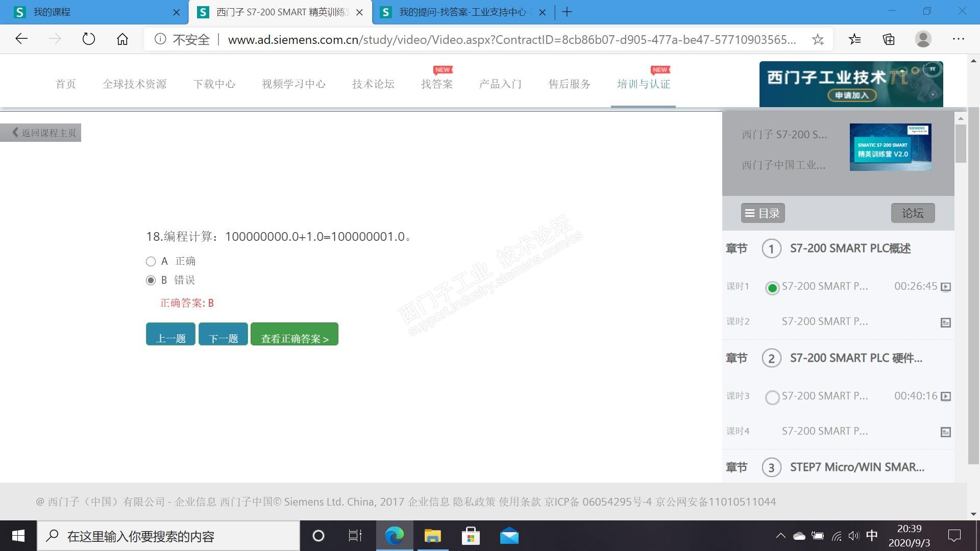Add page to favorites star icon
This screenshot has width=980, height=551.
(818, 39)
